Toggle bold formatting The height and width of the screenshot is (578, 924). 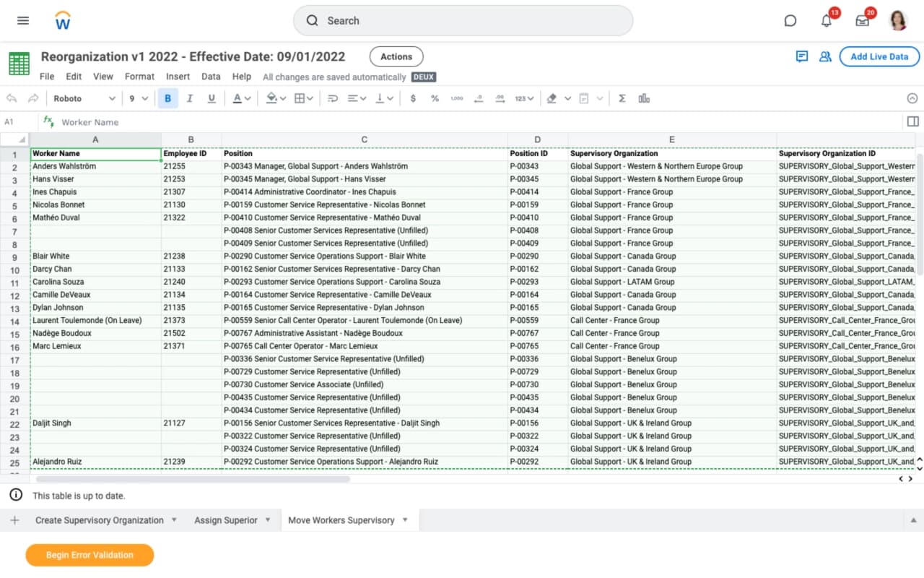(168, 98)
